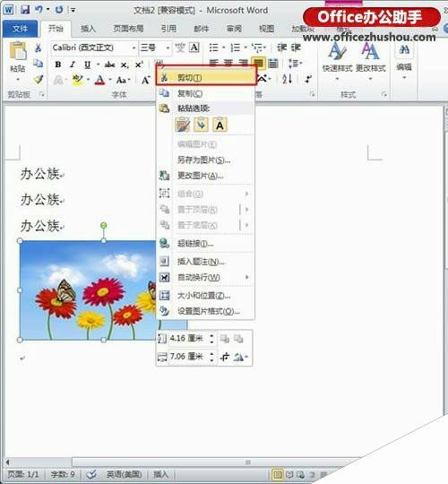Toggle Italic formatting
Image resolution: width=448 pixels, height=484 pixels.
click(x=73, y=65)
